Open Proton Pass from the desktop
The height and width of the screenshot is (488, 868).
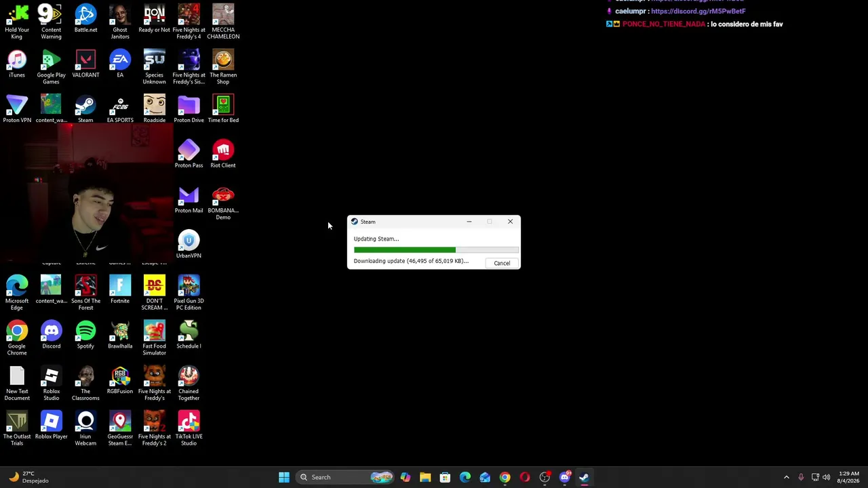[189, 154]
